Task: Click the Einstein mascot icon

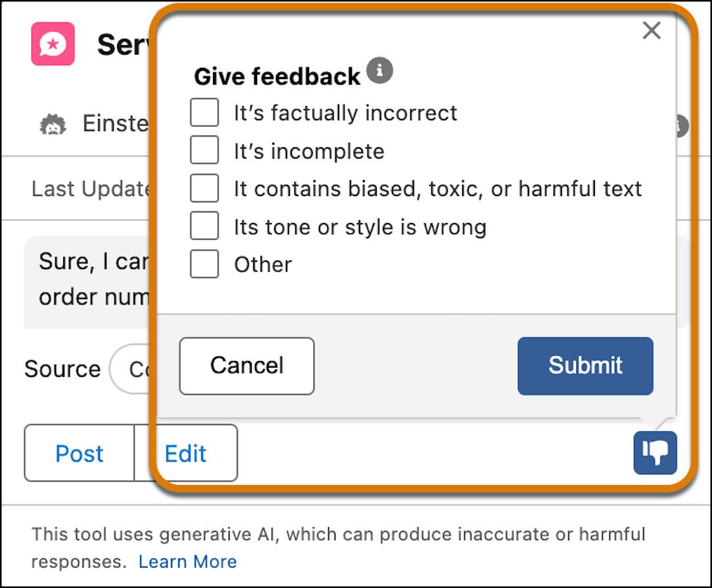Action: click(53, 124)
